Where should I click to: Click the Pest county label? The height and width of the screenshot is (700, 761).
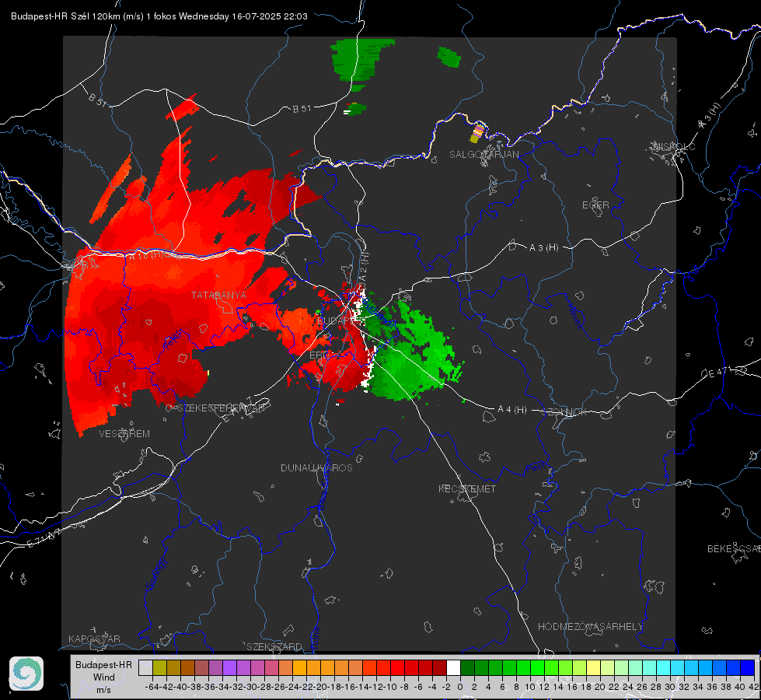click(x=536, y=467)
